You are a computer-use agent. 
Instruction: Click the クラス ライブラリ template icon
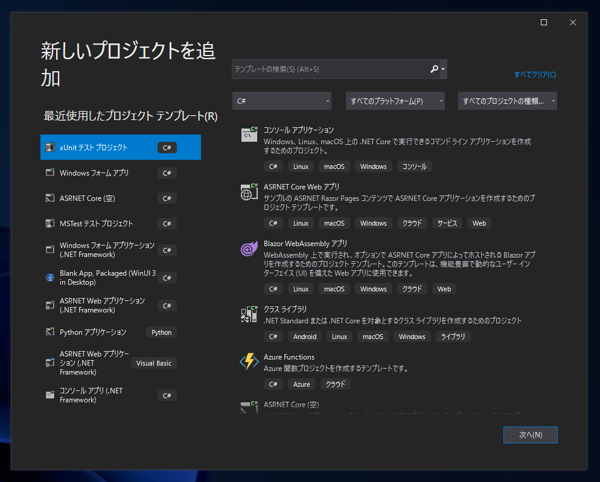[x=249, y=314]
